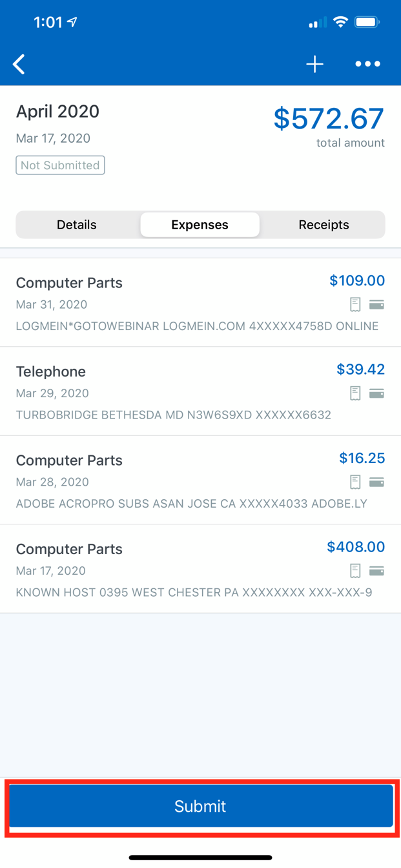Open the three-dot more options menu

pos(367,64)
